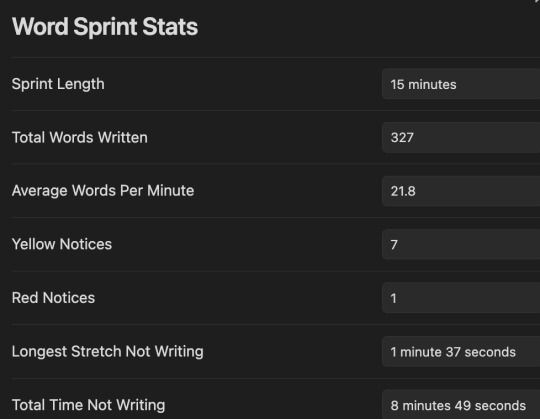Click the field reading 1 minute 37 seconds
This screenshot has width=540, height=419.
tap(461, 352)
